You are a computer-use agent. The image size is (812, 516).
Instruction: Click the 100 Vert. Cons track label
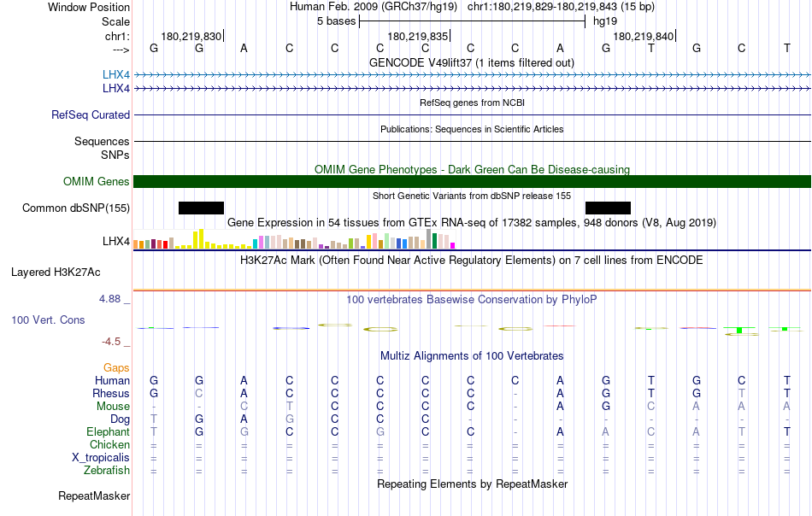tap(48, 320)
